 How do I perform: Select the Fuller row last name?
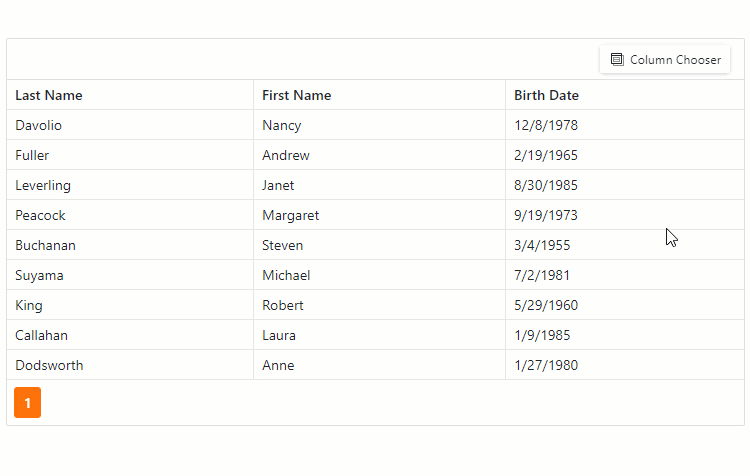click(32, 156)
